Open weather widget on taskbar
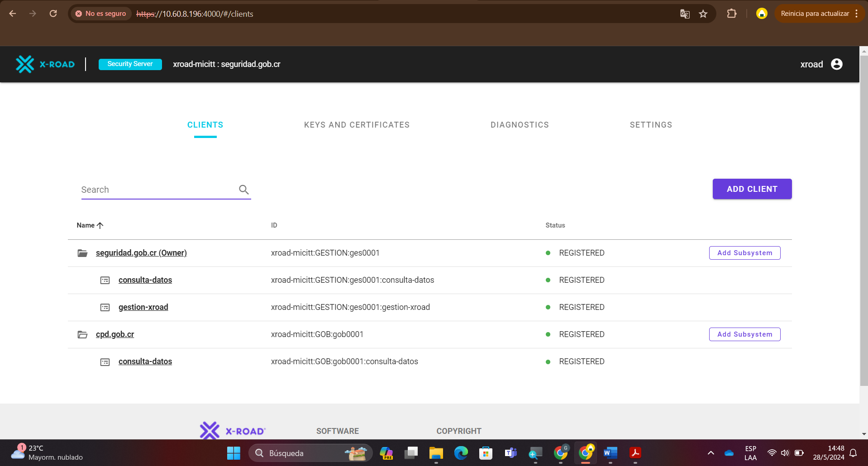Viewport: 868px width, 466px height. (x=47, y=453)
